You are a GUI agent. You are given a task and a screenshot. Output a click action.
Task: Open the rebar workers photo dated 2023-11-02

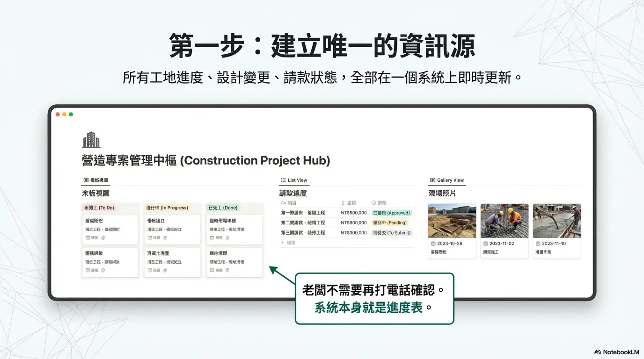click(504, 221)
